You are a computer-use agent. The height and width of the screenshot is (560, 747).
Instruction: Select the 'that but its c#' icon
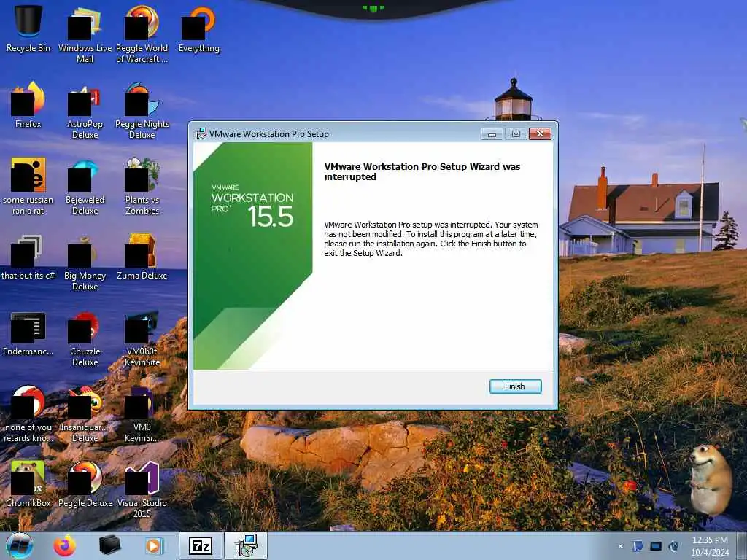[28, 257]
